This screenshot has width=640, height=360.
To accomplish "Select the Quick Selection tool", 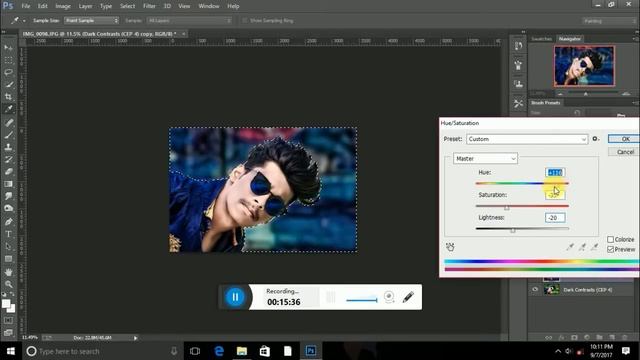I will (8, 85).
